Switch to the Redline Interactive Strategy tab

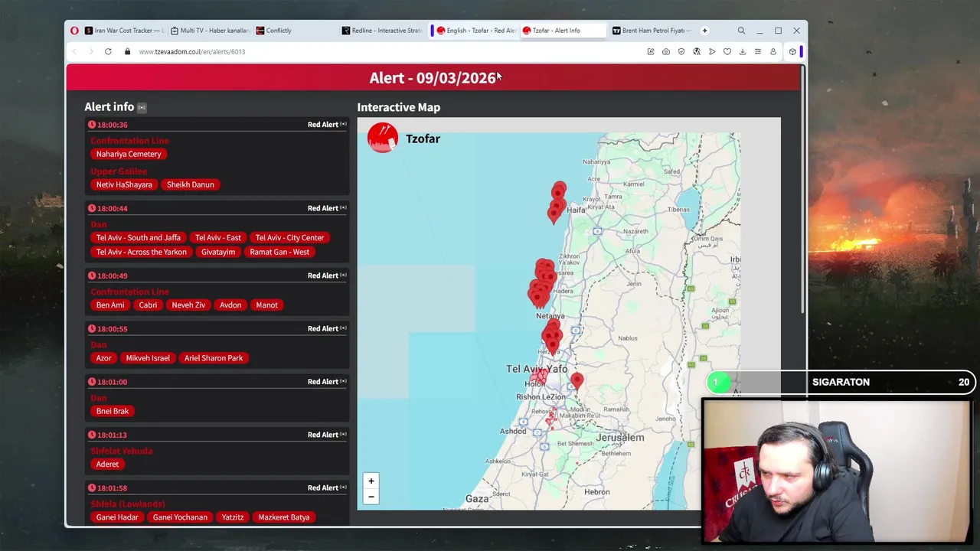click(x=381, y=31)
